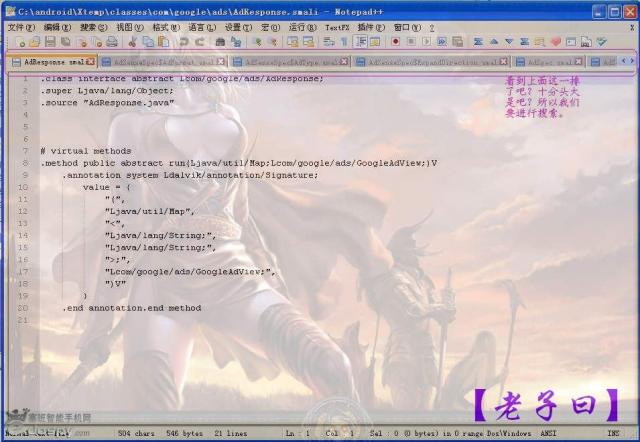Viewport: 640px width, 442px height.
Task: Open the 宏(O) Macro menu
Action: pos(270,28)
